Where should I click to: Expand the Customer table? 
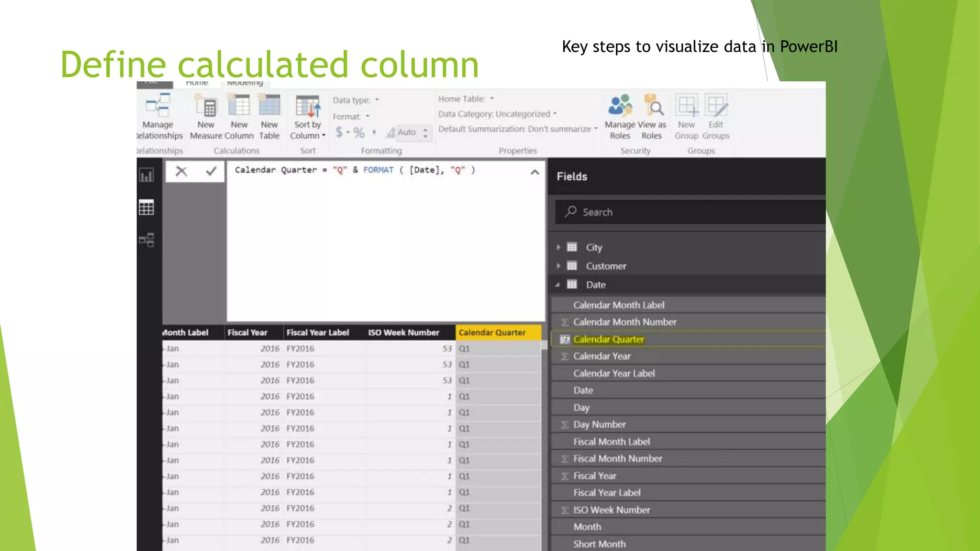558,266
